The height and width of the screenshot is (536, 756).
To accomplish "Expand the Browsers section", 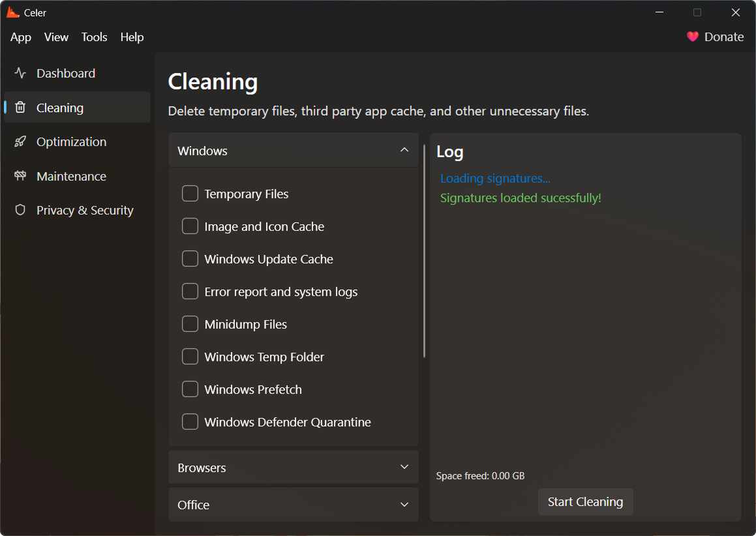I will 404,468.
